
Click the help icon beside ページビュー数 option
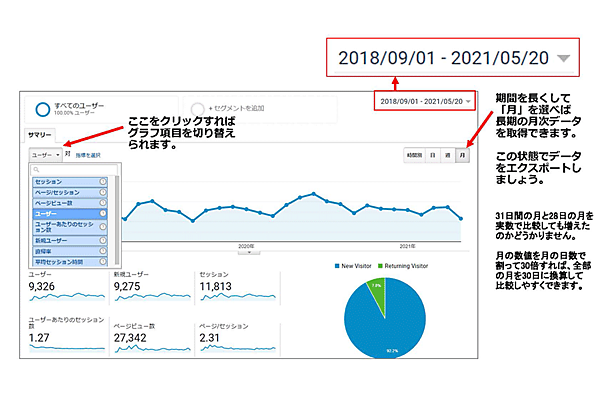click(x=103, y=203)
